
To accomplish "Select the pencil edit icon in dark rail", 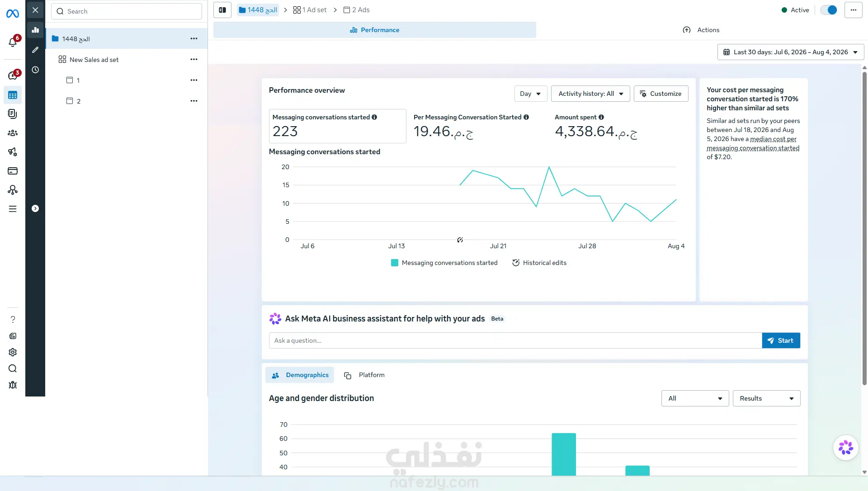I will (35, 50).
